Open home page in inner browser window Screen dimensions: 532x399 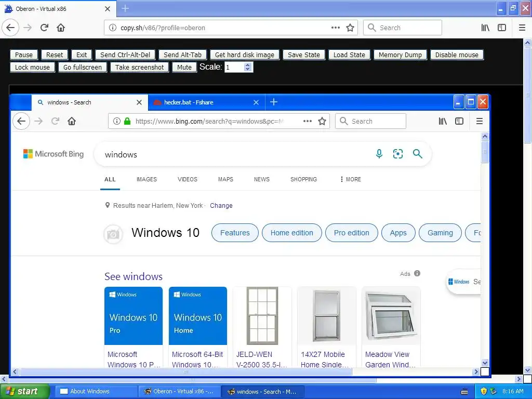pos(72,121)
